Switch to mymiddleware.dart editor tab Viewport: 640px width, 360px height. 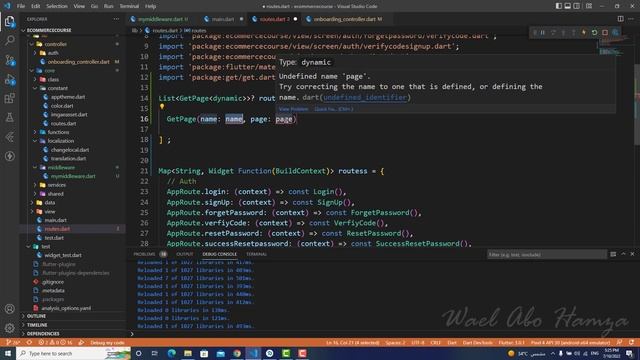[160, 19]
